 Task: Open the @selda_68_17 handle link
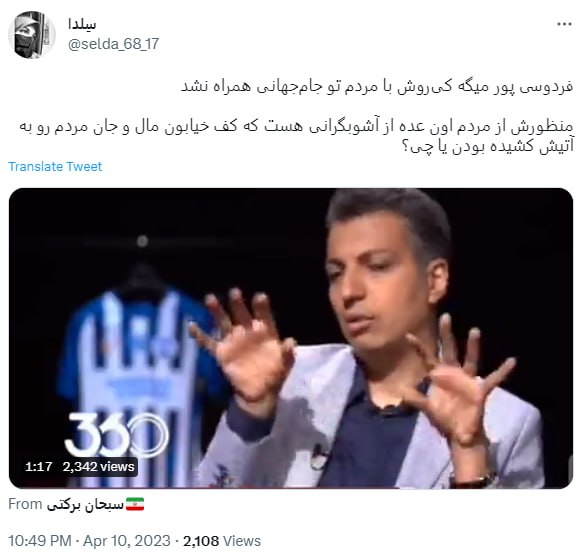(114, 44)
